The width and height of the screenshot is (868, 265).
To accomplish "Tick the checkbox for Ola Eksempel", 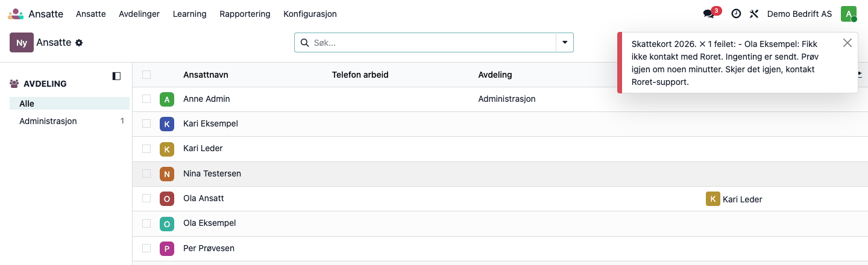I will point(146,223).
